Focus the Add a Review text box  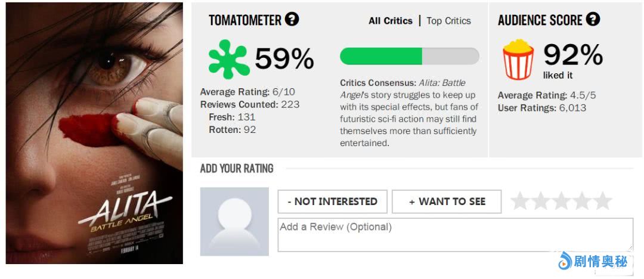[455, 235]
